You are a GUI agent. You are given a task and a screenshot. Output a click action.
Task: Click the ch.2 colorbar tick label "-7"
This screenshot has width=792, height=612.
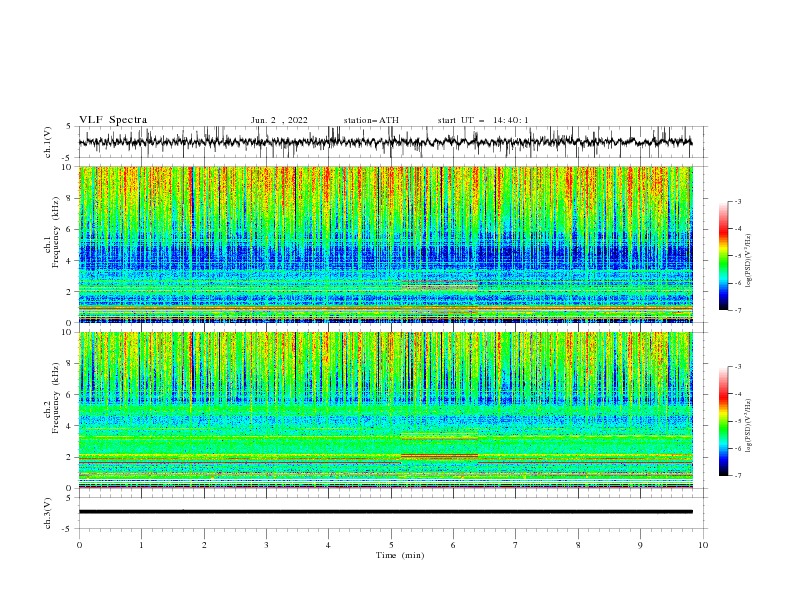[738, 475]
